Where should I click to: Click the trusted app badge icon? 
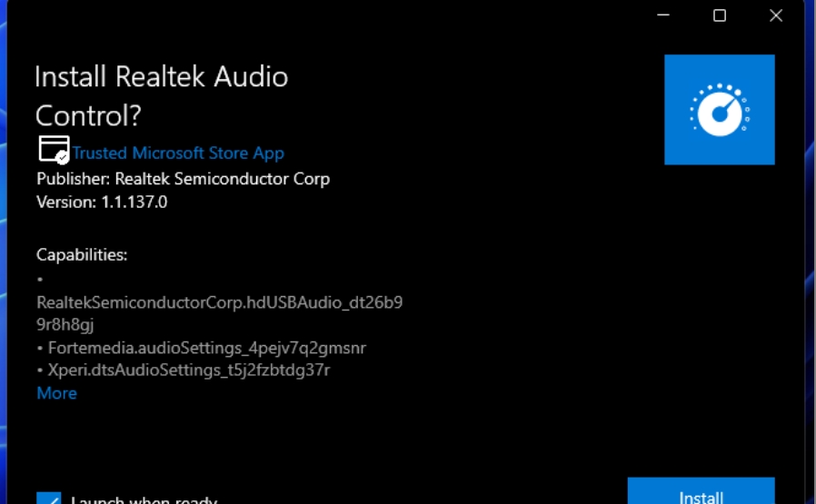54,150
